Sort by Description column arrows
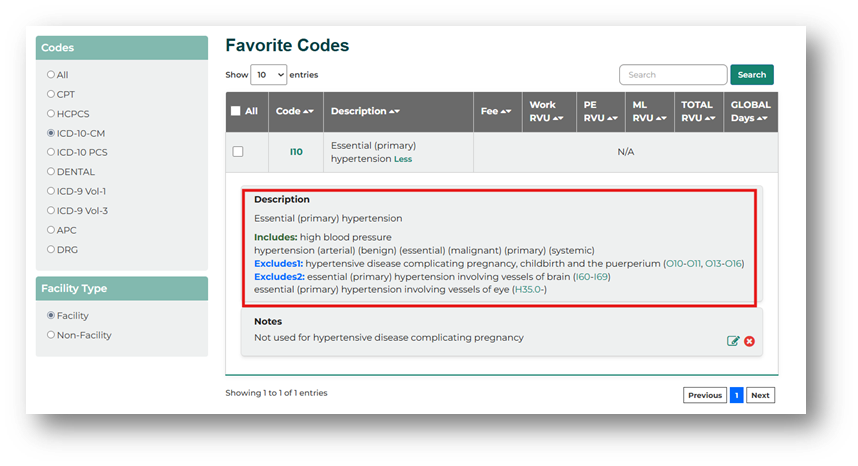The height and width of the screenshot is (466, 858). click(394, 112)
